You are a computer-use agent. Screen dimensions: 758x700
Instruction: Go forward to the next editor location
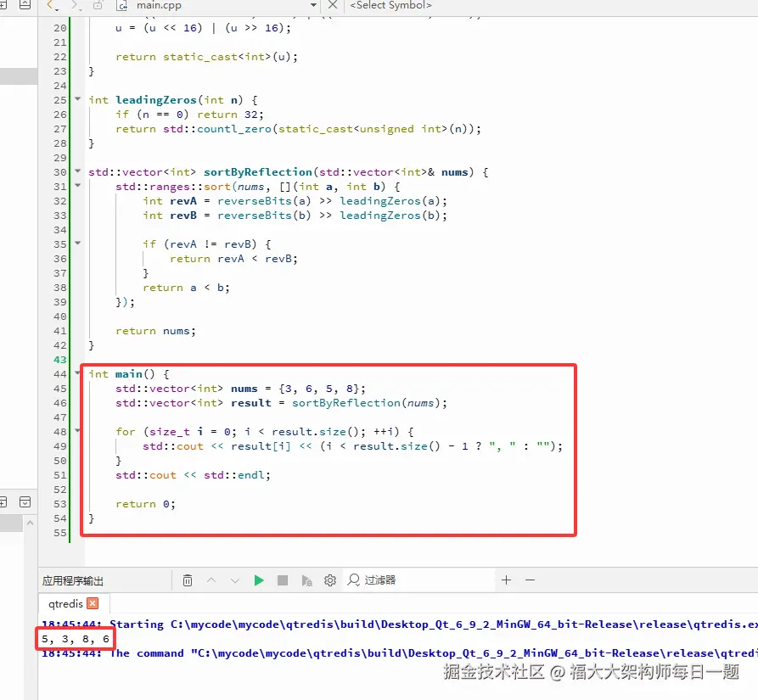point(75,5)
